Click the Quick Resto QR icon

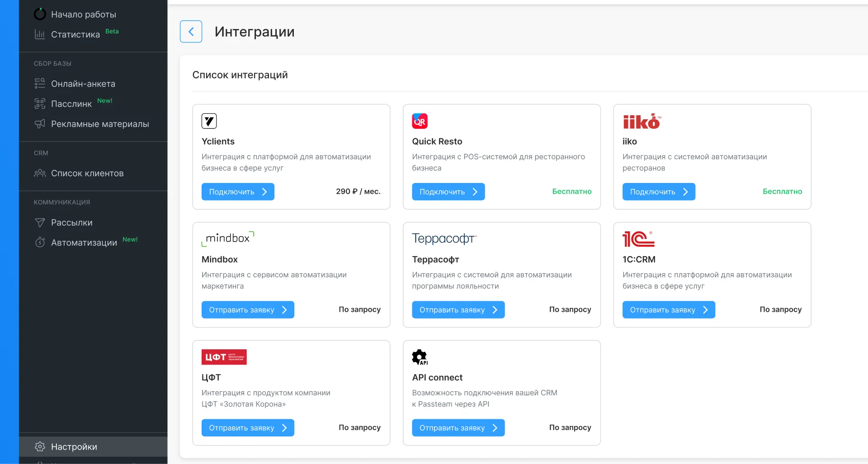pos(419,121)
